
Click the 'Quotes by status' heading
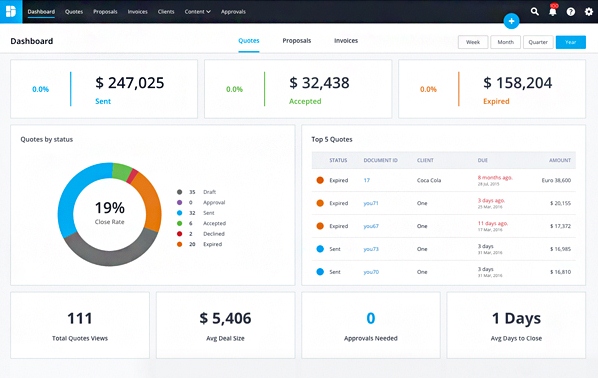(47, 139)
